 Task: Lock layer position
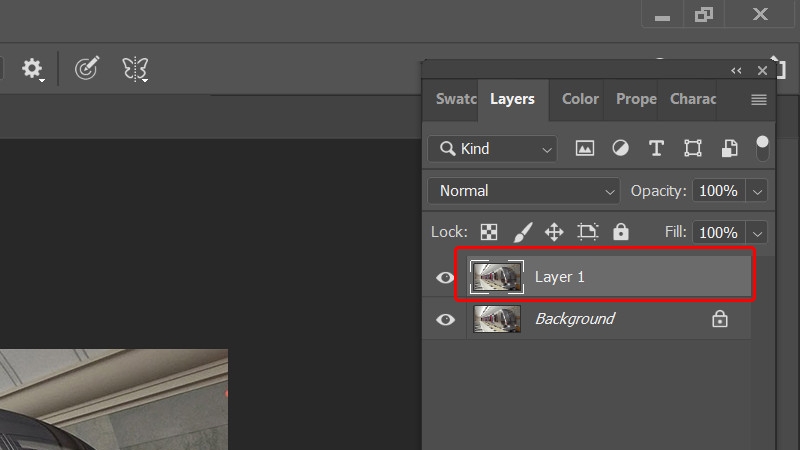pos(554,232)
